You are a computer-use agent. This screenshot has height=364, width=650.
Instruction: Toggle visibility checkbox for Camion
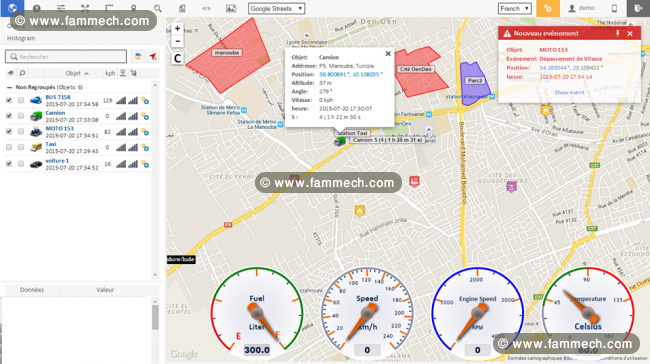click(x=9, y=116)
